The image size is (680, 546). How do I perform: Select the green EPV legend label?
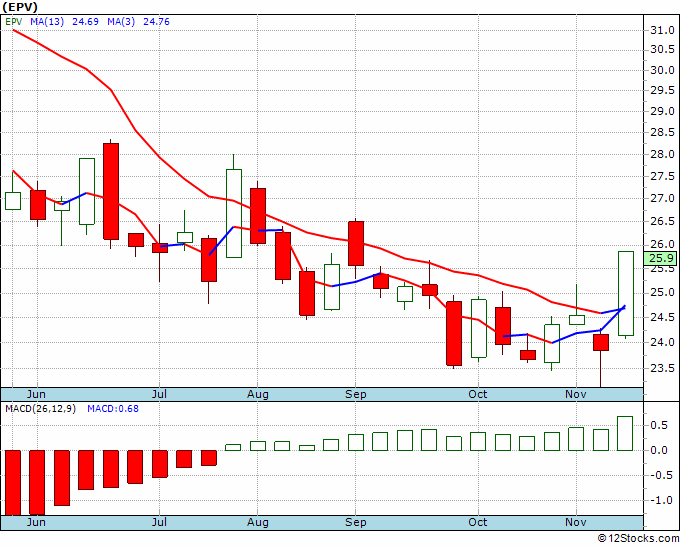click(14, 22)
